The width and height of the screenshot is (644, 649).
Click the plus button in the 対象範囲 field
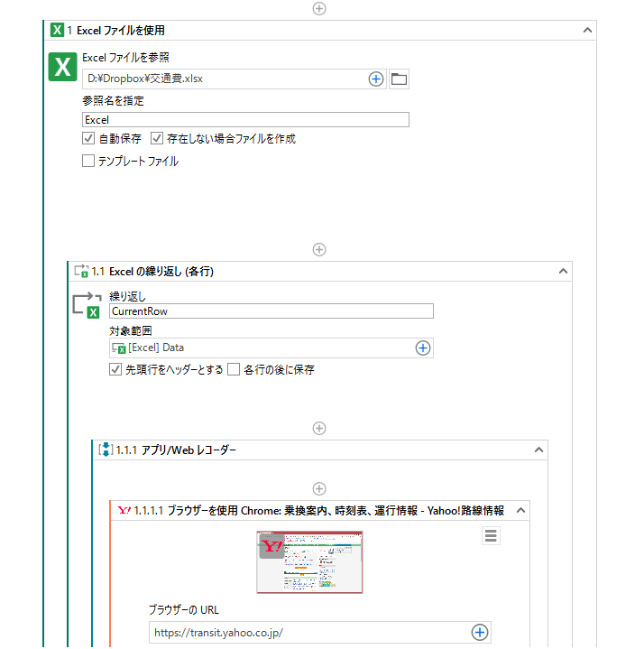coord(422,348)
